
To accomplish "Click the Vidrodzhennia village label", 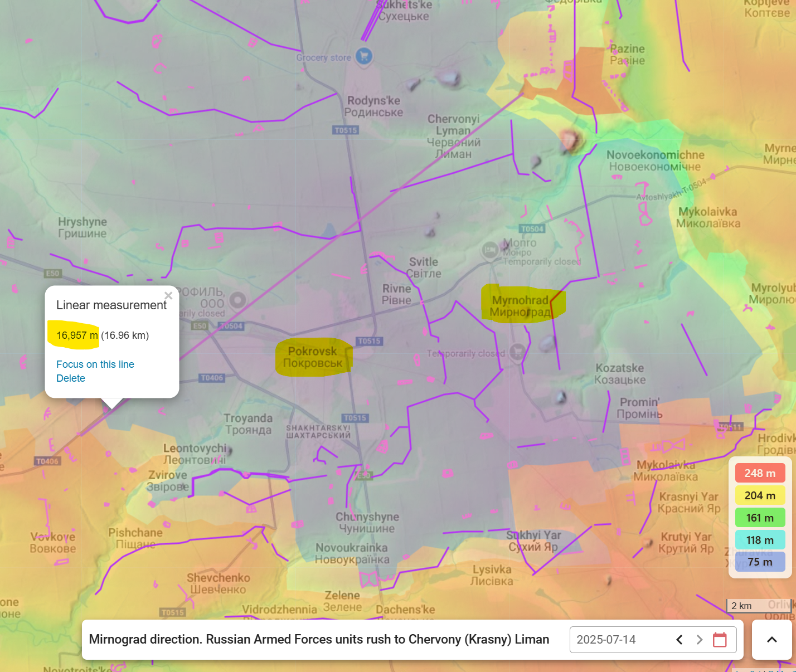I will point(280,610).
